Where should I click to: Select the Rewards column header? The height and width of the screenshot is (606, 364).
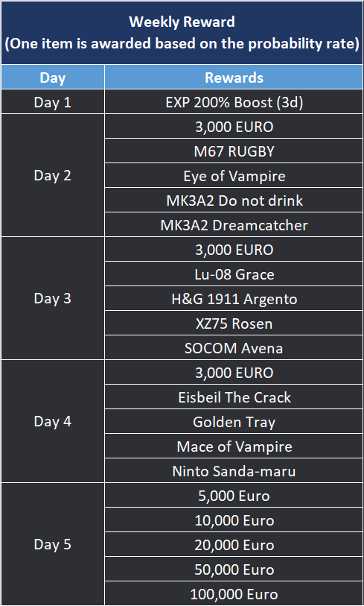(x=234, y=78)
